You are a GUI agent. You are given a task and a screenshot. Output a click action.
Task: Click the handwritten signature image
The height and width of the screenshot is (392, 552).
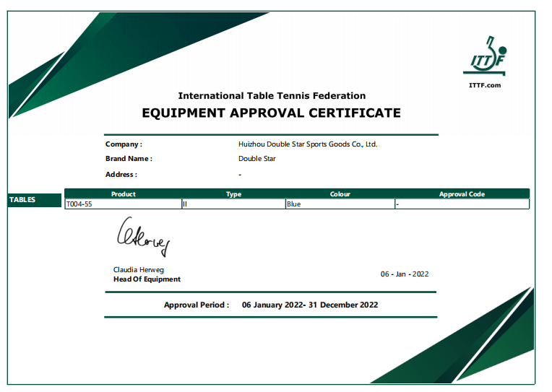click(143, 237)
